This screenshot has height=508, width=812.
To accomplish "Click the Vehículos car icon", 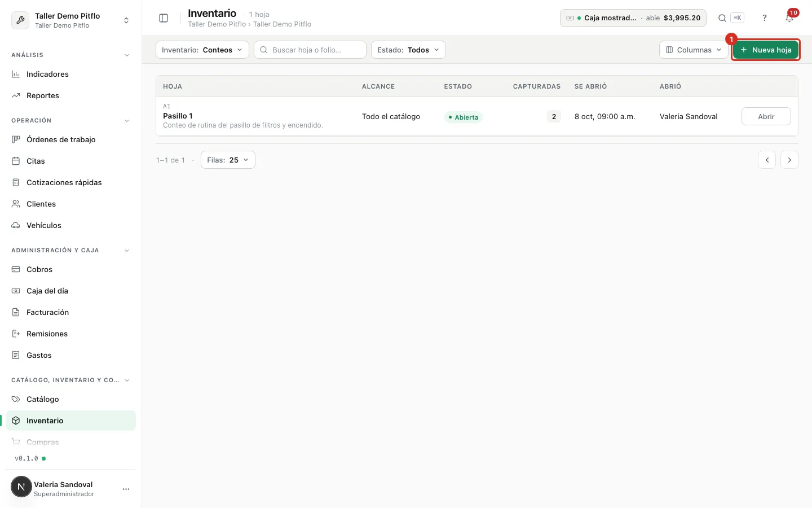I will click(x=16, y=225).
